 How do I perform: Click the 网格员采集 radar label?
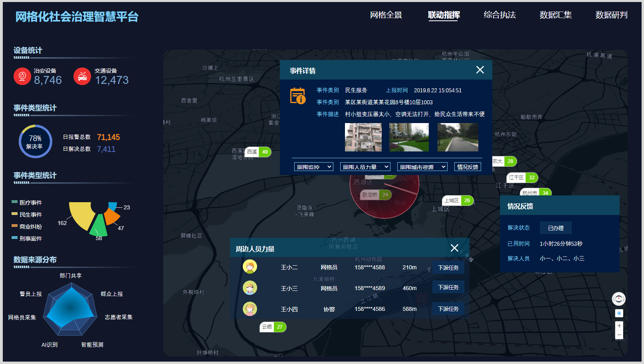point(22,318)
